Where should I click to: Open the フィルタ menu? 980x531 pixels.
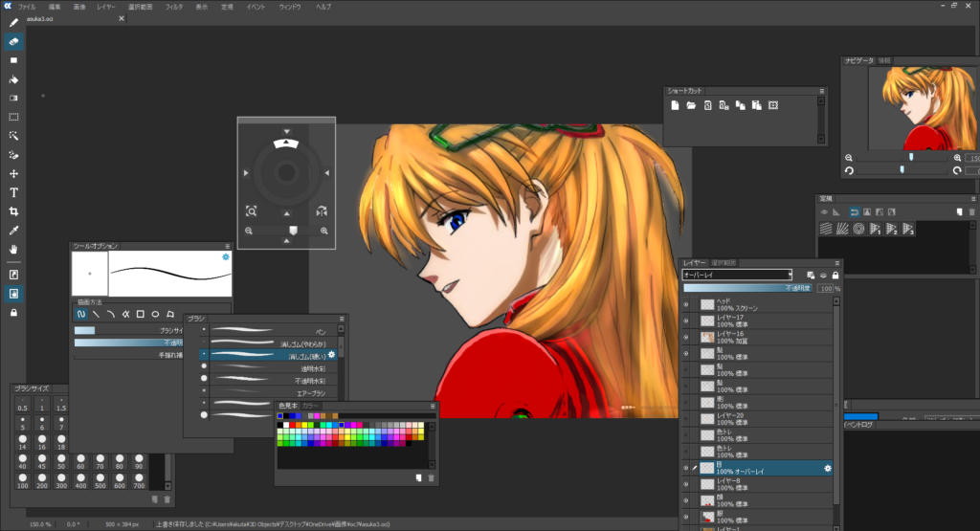[173, 7]
